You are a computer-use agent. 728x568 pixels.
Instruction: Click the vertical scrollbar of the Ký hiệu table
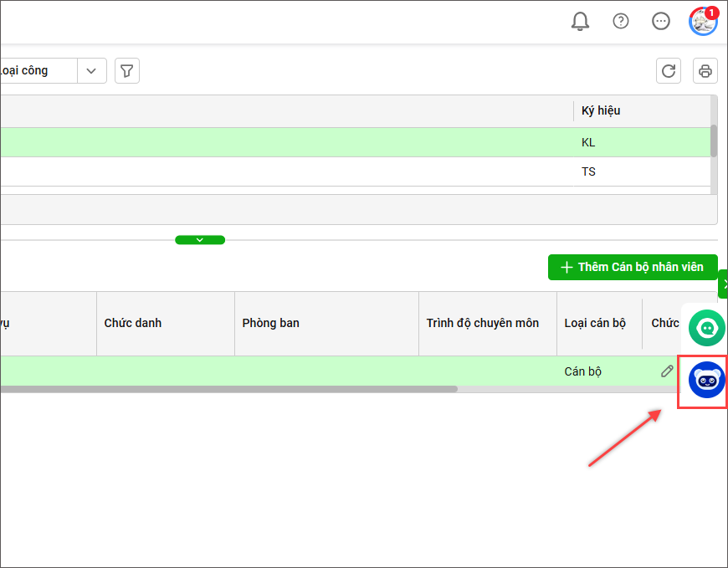click(x=714, y=141)
